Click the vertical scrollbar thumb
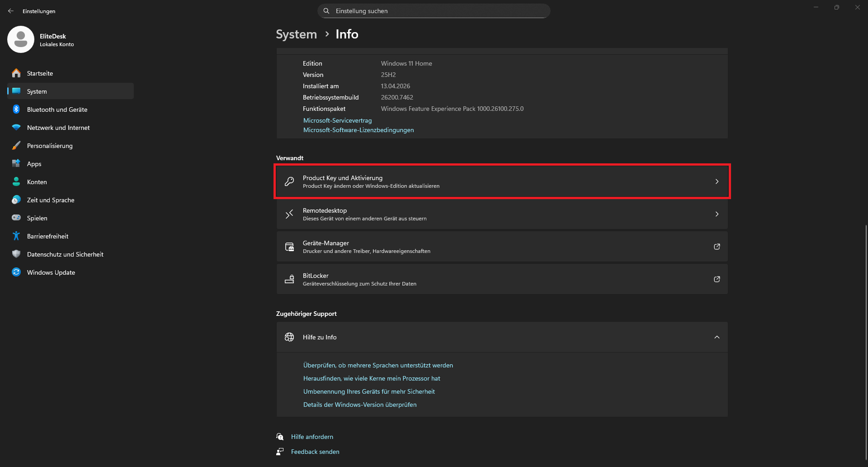Screen dimensions: 868x467 coord(866,342)
